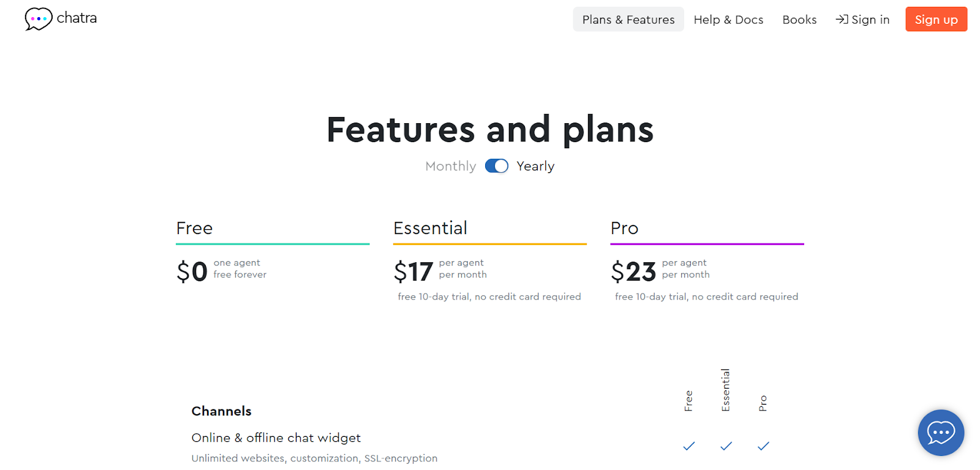Toggle the Monthly/Yearly billing switch

pos(496,166)
